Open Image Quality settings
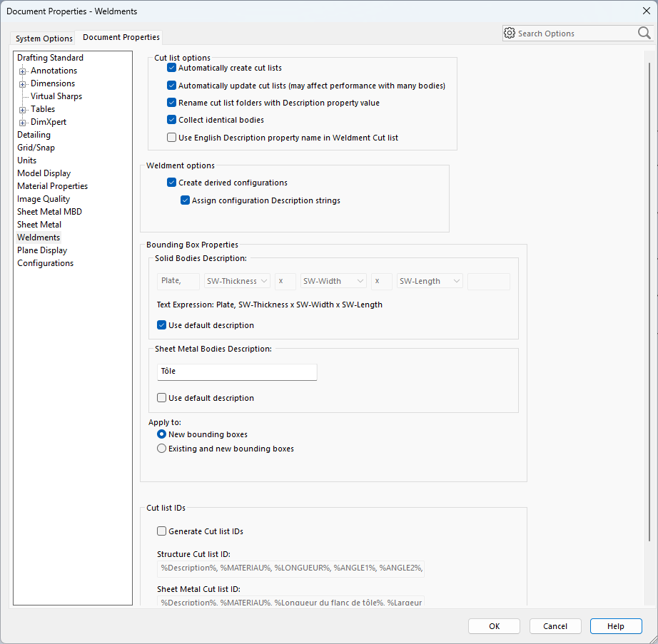 (x=44, y=199)
